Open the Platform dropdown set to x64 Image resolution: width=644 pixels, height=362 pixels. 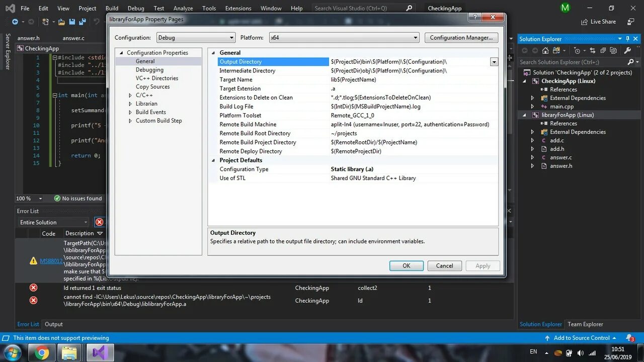(344, 38)
